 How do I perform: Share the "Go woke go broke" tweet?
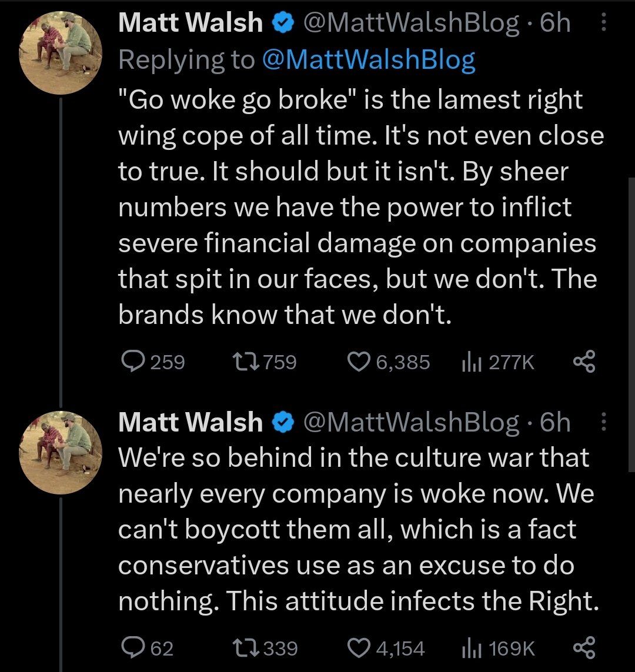584,362
